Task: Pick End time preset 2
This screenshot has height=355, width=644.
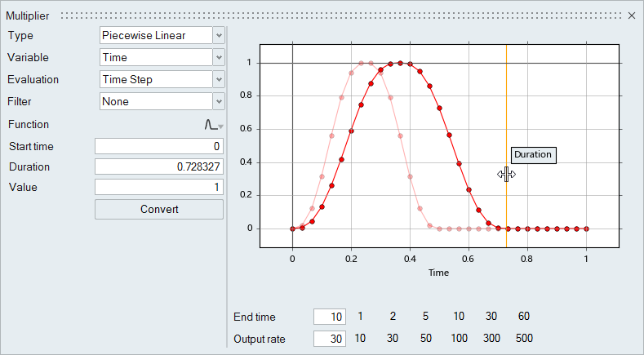Action: pos(393,317)
